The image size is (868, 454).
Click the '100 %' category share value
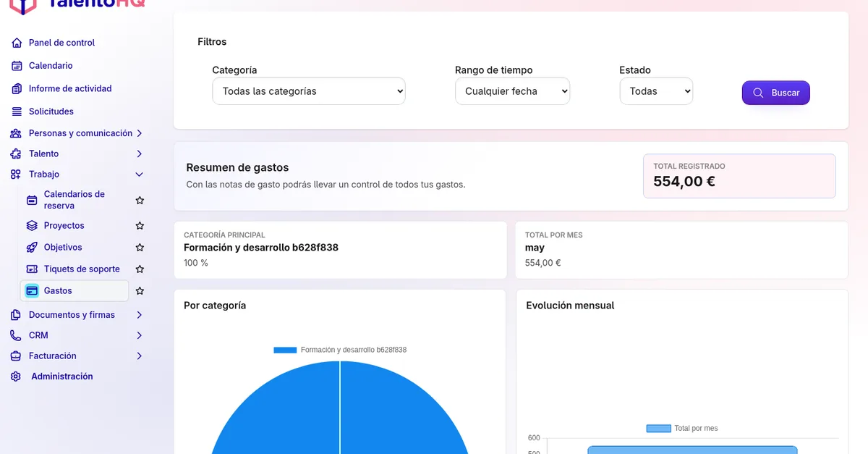pos(196,263)
